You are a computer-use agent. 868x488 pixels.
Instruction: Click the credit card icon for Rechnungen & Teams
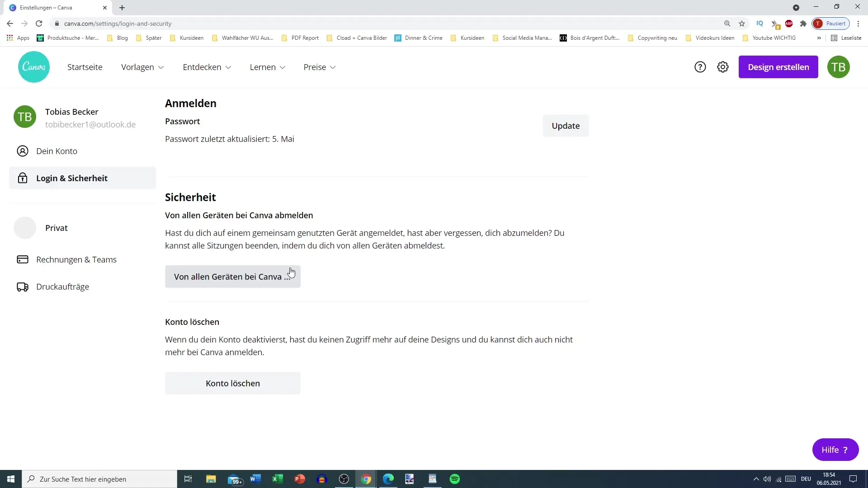[x=23, y=259]
